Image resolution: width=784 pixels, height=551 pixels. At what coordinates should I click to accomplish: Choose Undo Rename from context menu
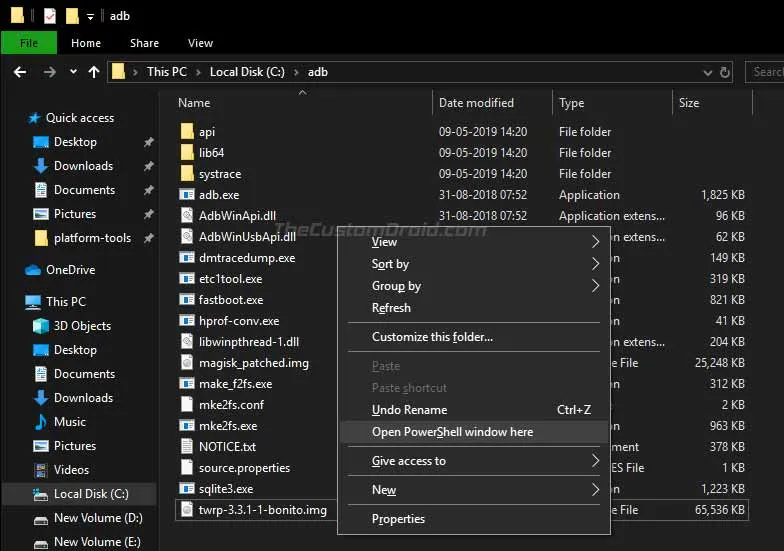(x=474, y=410)
